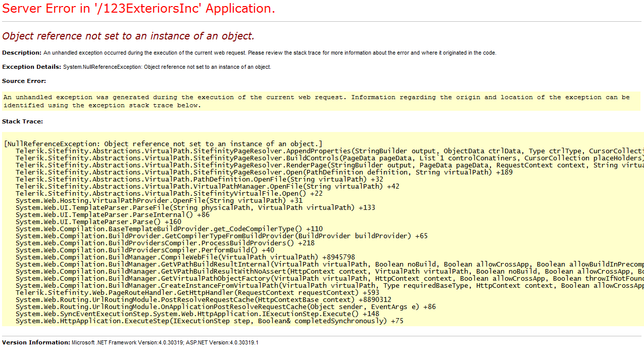Select the VirtualPathProvider.OpenFile +31 line

coord(159,200)
